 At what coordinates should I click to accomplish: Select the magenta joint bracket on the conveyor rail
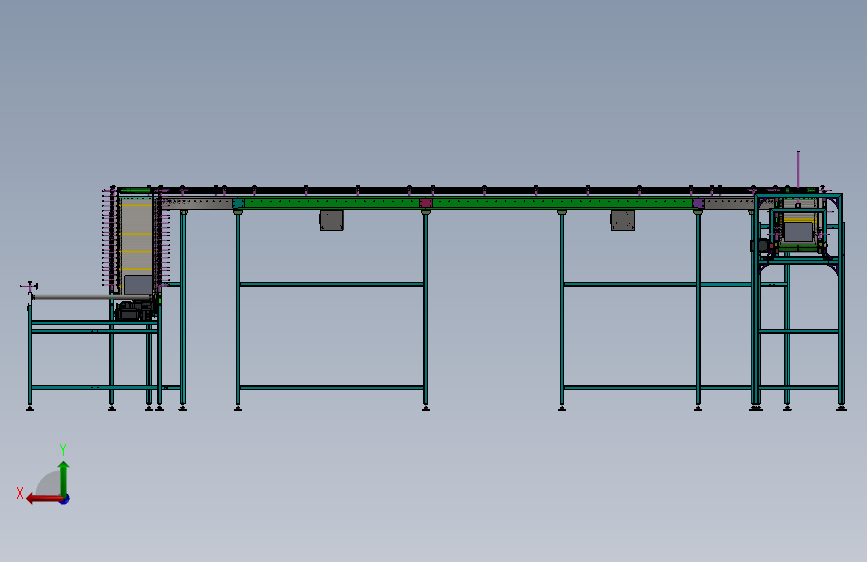click(x=425, y=204)
